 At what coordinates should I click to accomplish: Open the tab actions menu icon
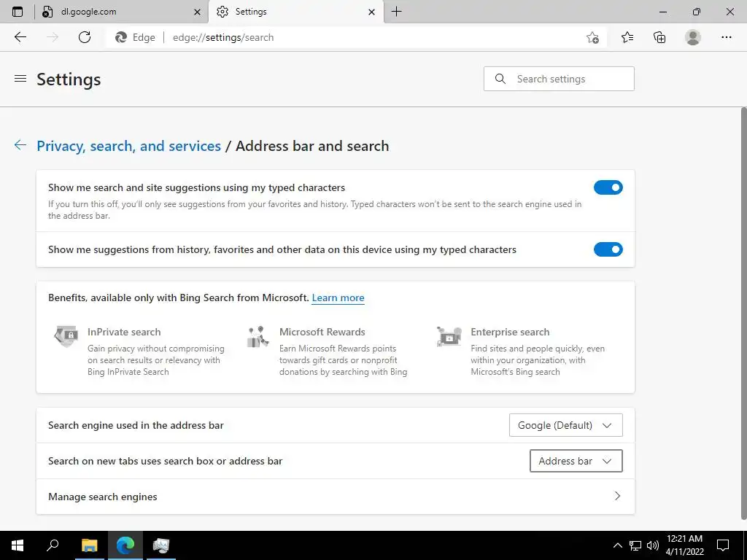[x=18, y=12]
